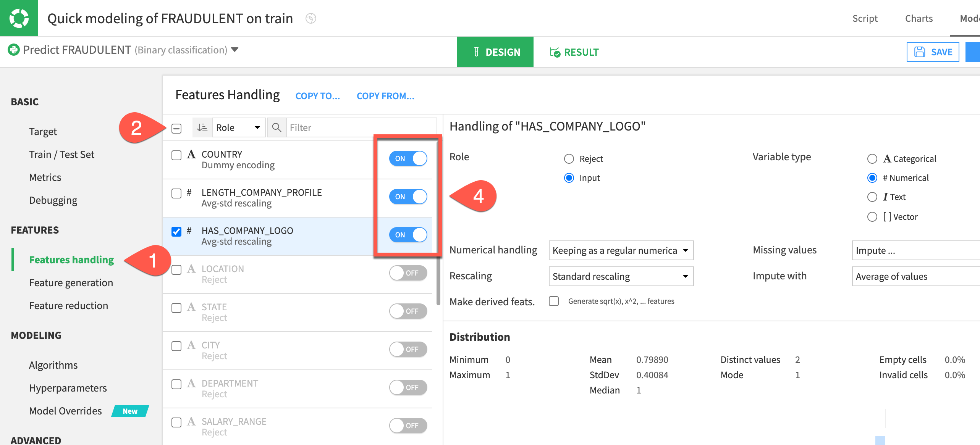Switch to the RESULT tab
Viewport: 980px width, 445px height.
[x=574, y=52]
